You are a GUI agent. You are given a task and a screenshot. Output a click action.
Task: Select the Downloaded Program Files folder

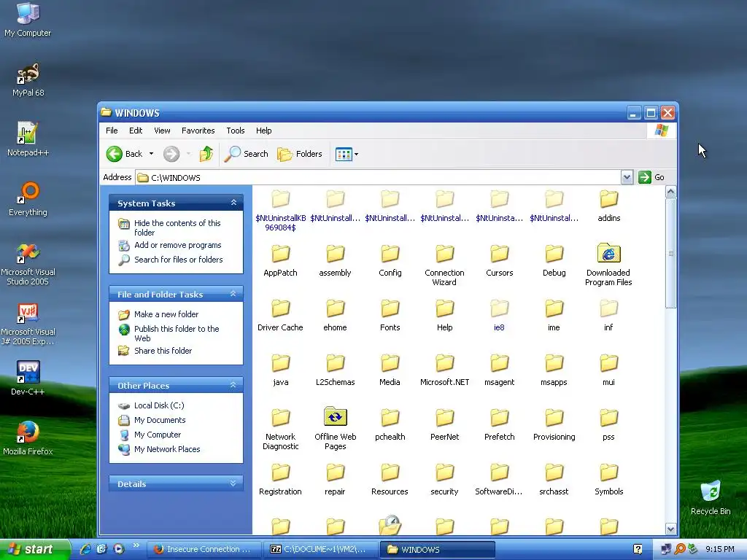tap(608, 264)
